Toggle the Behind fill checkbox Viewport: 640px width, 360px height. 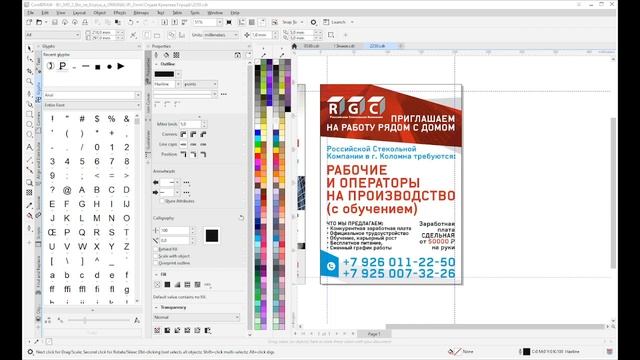point(156,249)
